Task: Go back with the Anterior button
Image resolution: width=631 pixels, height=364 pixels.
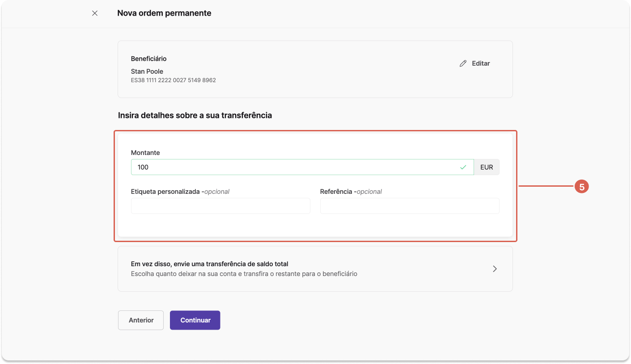Action: coord(141,320)
